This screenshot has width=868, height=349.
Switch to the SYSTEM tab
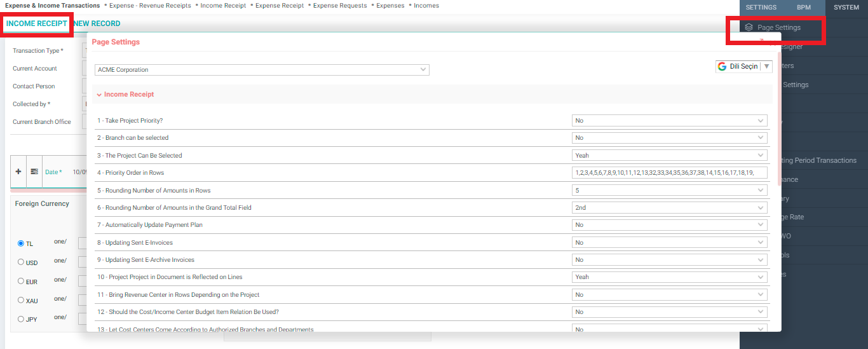(x=846, y=8)
